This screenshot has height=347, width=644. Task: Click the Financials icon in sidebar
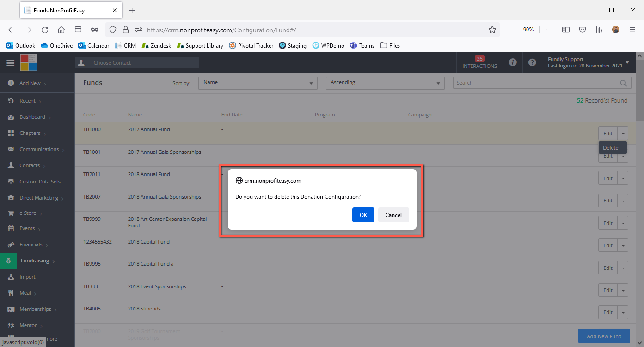(11, 244)
